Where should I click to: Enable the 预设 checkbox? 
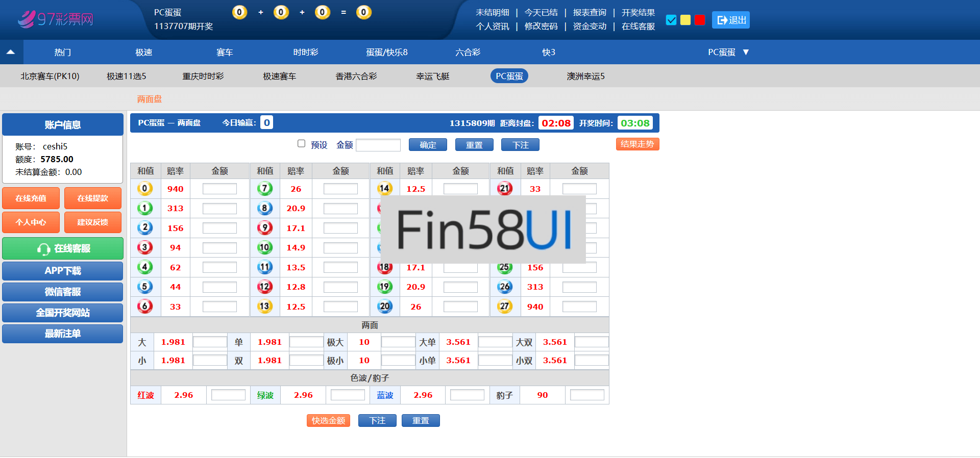[301, 144]
